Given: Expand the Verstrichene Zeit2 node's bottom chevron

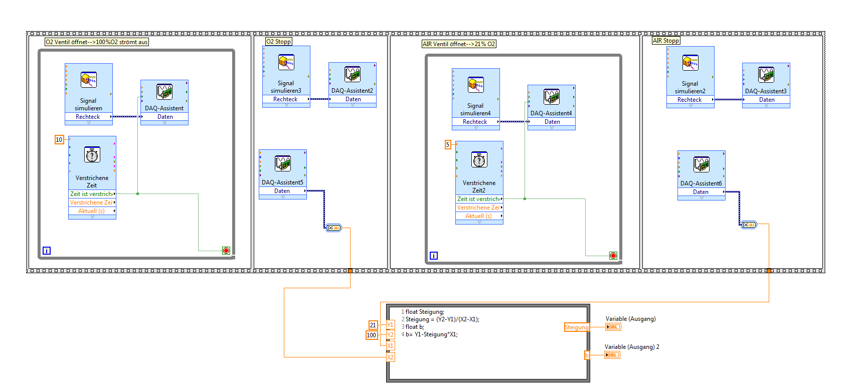Looking at the screenshot, I should coord(479,222).
